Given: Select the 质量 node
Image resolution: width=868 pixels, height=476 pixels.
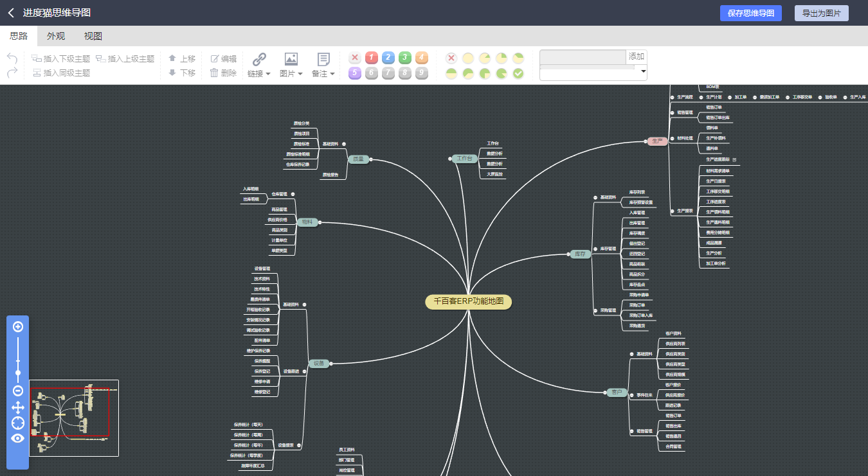Looking at the screenshot, I should (358, 159).
